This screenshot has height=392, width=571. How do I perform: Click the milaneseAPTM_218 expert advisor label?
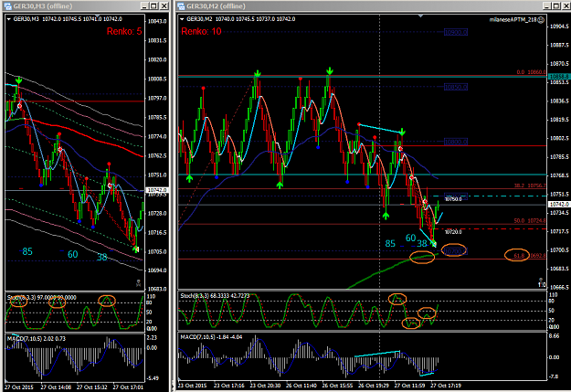pos(513,20)
